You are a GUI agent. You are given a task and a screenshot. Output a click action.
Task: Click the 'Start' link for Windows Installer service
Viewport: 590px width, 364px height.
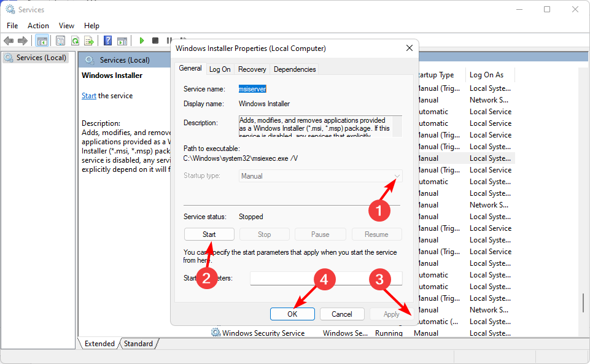[x=89, y=96]
